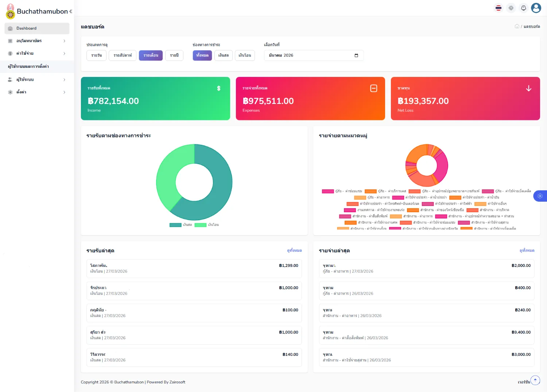Toggle the เงินสด legend color swatch
Screen dimensions: 547x392
click(x=175, y=225)
